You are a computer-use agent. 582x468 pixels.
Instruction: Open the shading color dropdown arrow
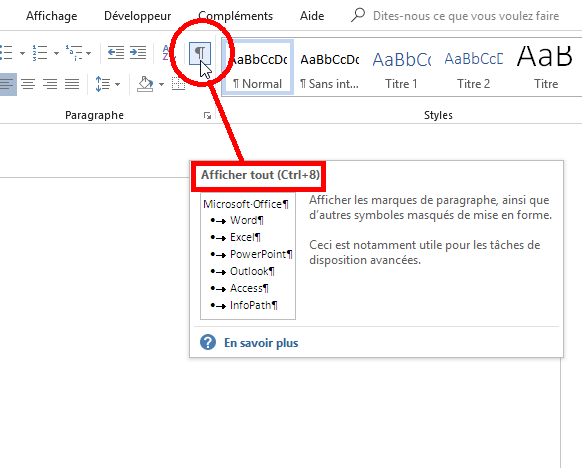pyautogui.click(x=161, y=85)
